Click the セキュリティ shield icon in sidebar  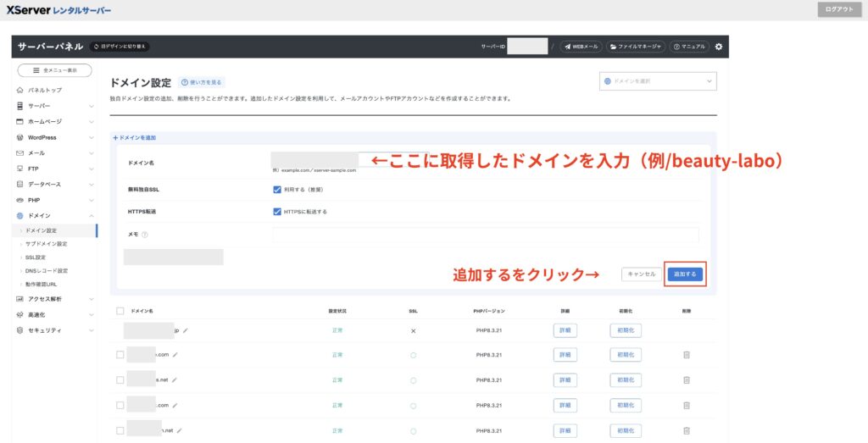point(19,330)
